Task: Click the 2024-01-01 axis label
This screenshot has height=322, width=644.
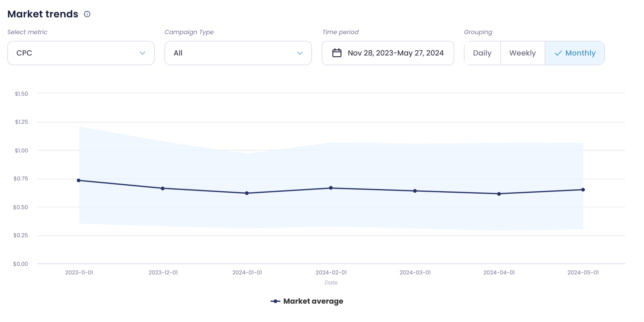Action: (x=247, y=273)
